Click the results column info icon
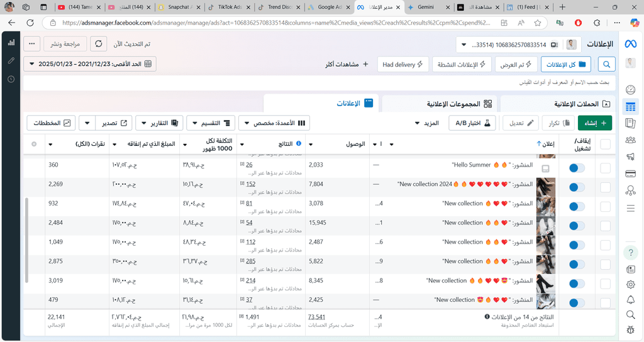Image resolution: width=644 pixels, height=342 pixels. (x=299, y=143)
